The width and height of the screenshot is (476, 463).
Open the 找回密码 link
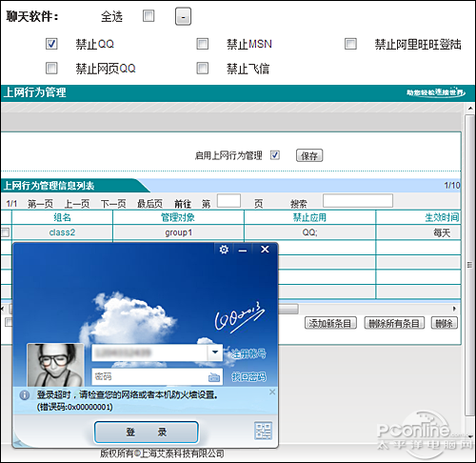pyautogui.click(x=248, y=377)
